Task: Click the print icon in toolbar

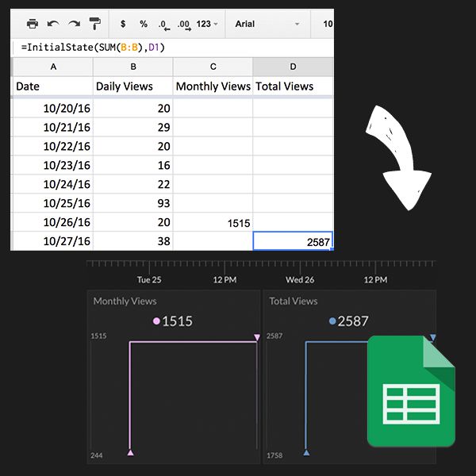Action: 33,24
